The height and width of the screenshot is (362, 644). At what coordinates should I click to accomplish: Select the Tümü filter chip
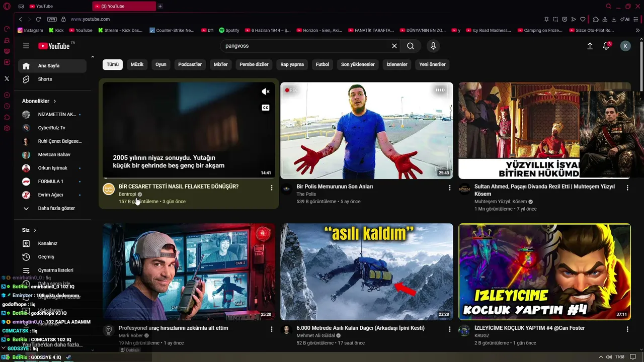point(113,64)
